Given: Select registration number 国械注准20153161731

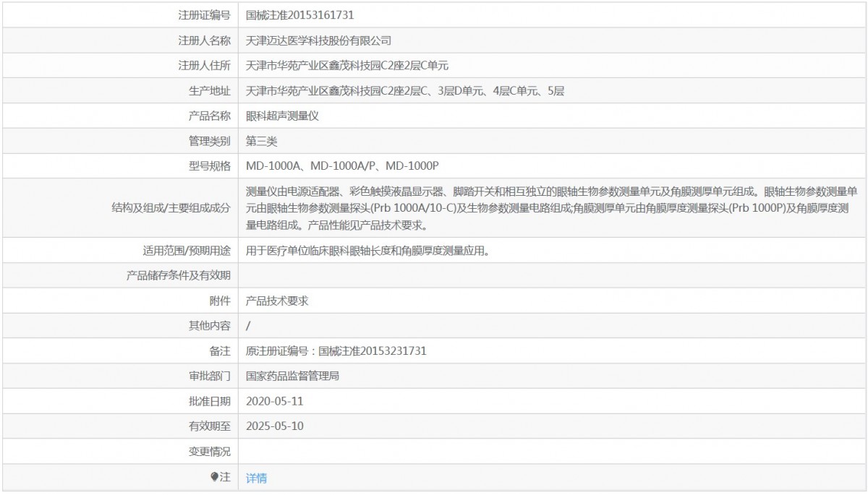Looking at the screenshot, I should tap(299, 14).
